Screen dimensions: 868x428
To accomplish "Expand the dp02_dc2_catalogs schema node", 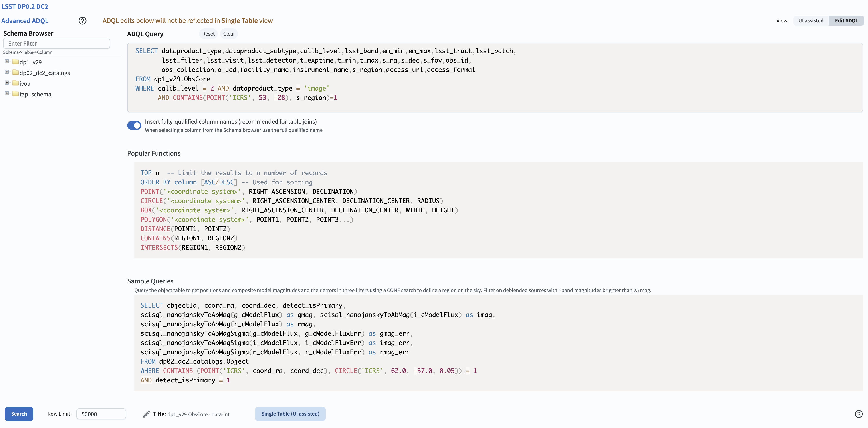I will click(x=7, y=72).
